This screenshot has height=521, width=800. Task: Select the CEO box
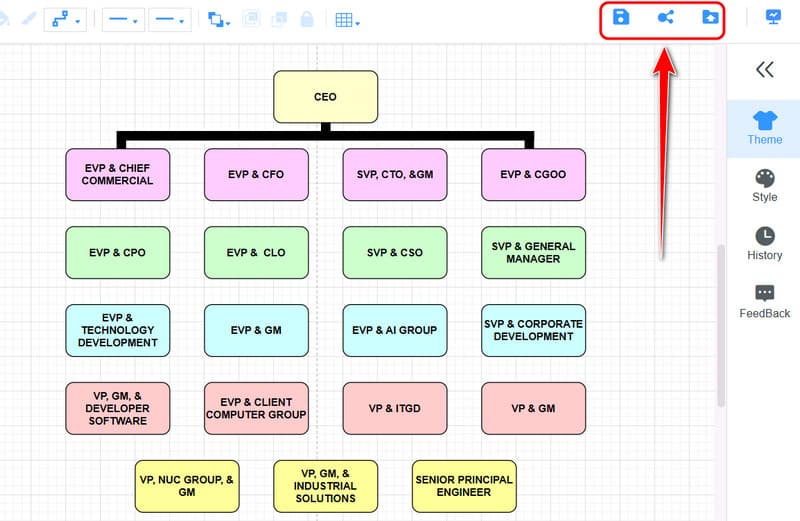(x=325, y=97)
